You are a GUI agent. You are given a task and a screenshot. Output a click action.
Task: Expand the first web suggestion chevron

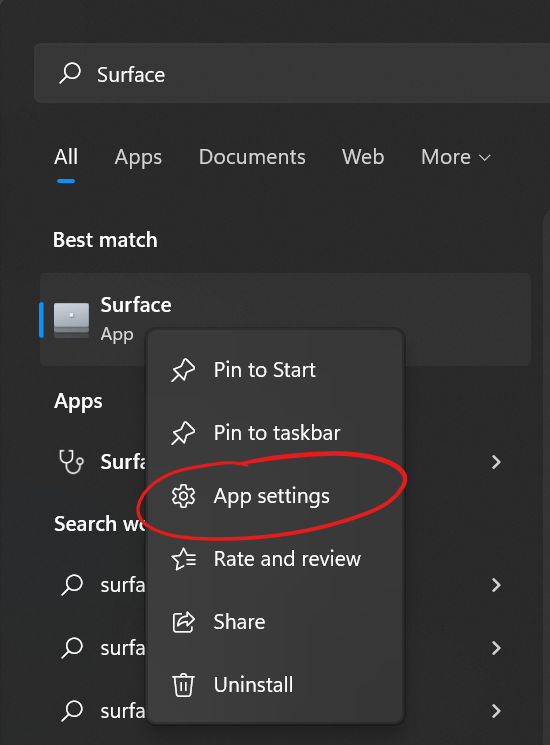[x=496, y=585]
